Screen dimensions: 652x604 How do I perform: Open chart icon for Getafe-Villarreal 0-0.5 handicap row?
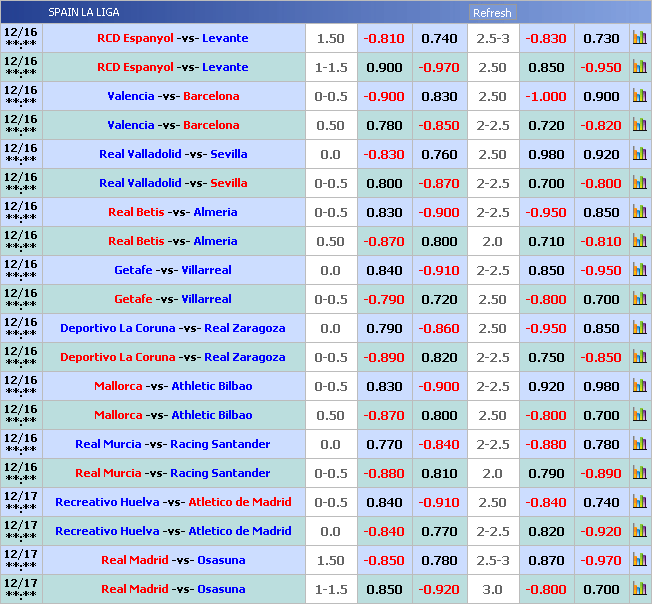click(639, 299)
